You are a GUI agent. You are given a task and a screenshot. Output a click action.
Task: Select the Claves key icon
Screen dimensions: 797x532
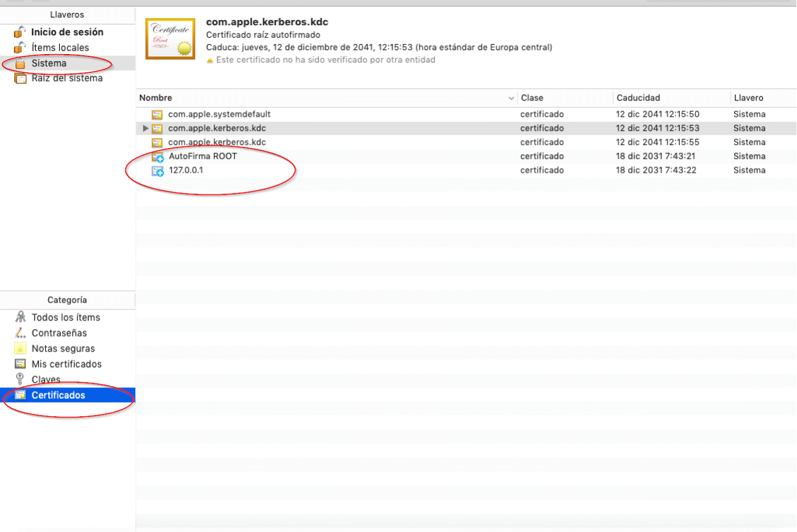pos(20,379)
